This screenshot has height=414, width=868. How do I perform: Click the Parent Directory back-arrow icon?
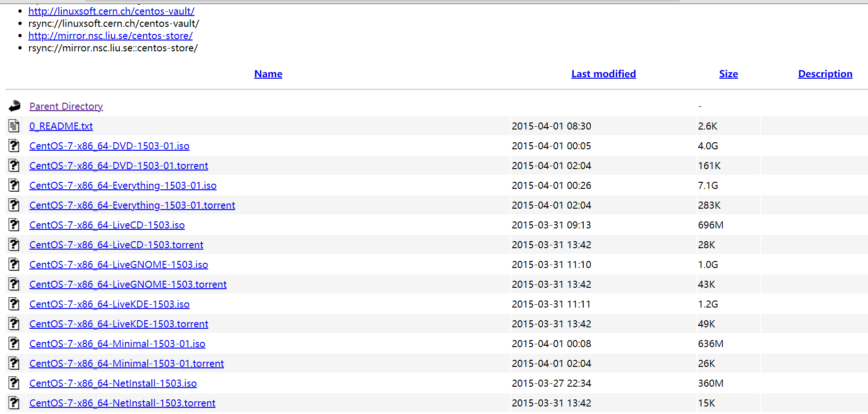click(x=15, y=106)
